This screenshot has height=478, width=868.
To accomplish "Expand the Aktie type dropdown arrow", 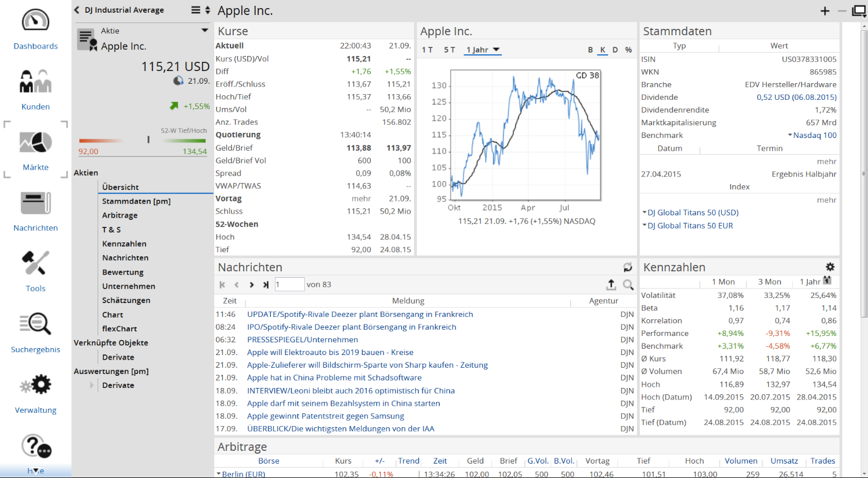I will click(204, 31).
